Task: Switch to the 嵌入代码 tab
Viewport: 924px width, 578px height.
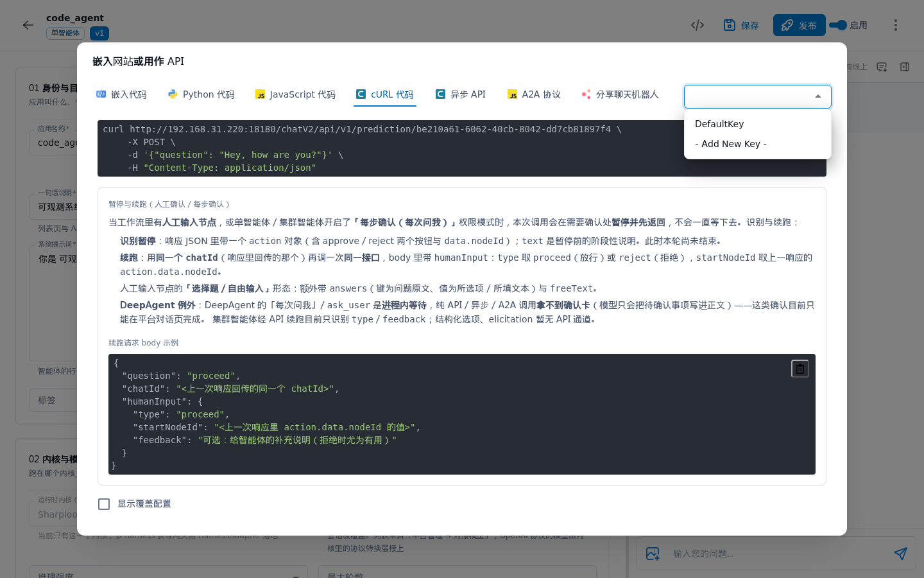Action: (121, 94)
